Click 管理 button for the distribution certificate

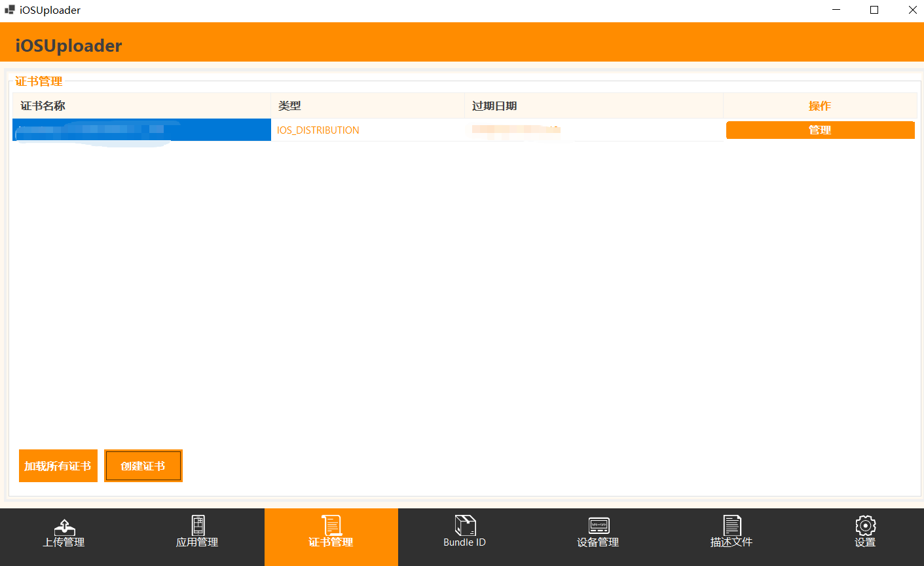click(820, 130)
